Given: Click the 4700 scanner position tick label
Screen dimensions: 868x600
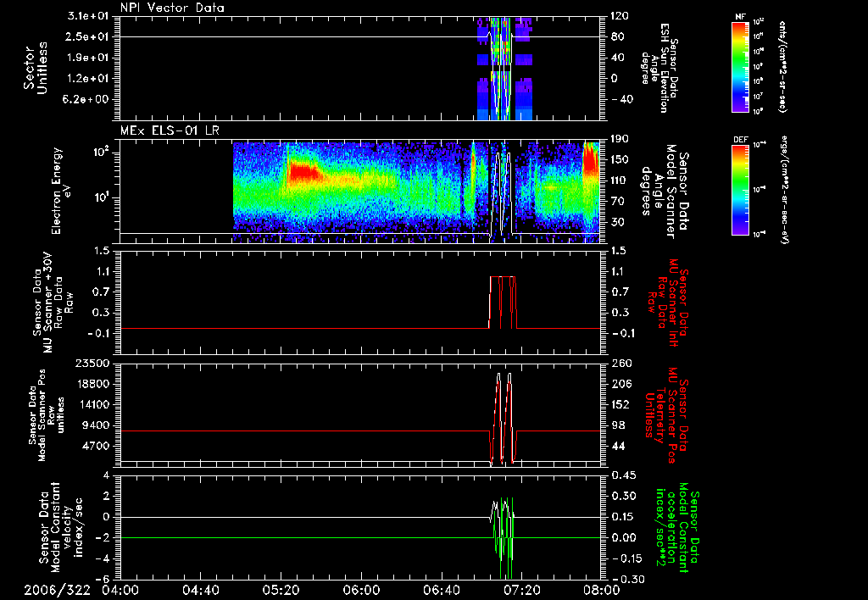Looking at the screenshot, I should pyautogui.click(x=97, y=446).
